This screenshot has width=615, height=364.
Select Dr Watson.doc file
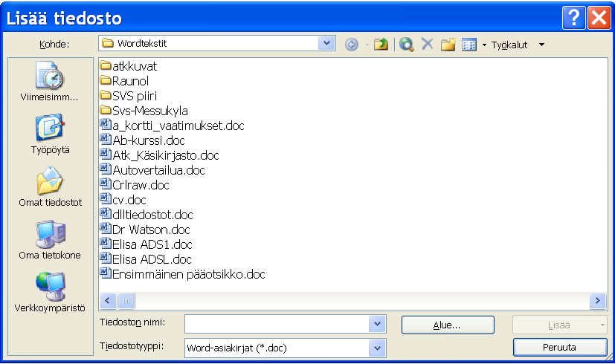pos(145,230)
